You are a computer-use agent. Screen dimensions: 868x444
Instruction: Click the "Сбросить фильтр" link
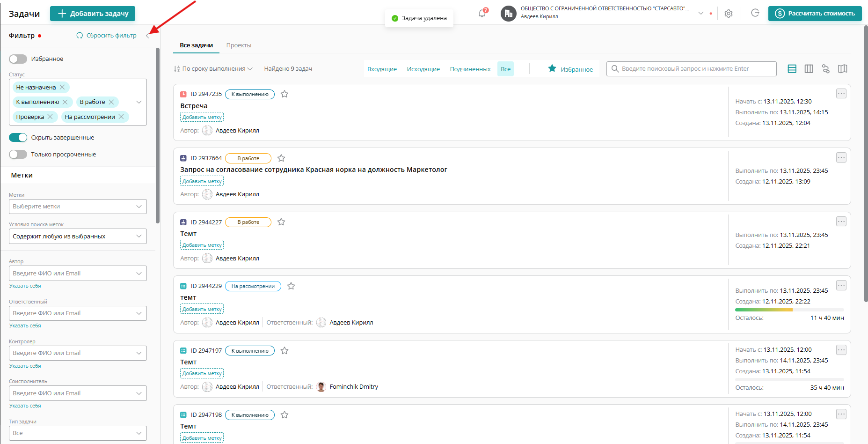[x=107, y=36]
